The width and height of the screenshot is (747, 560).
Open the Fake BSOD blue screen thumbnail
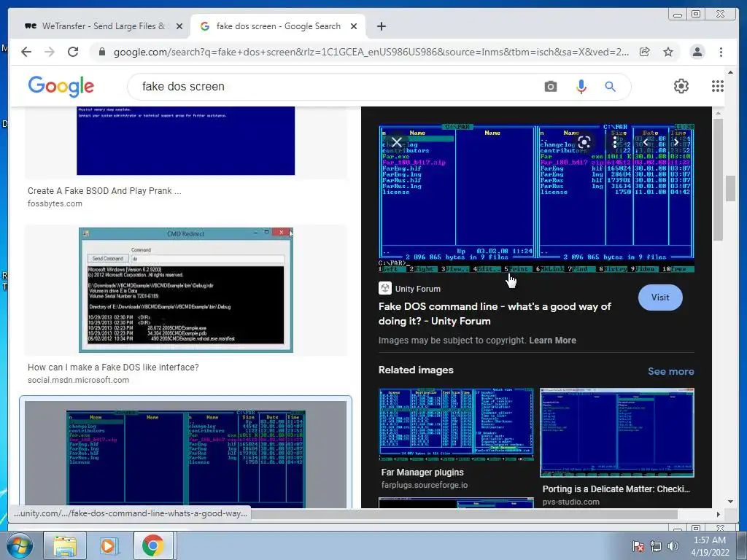coord(186,141)
